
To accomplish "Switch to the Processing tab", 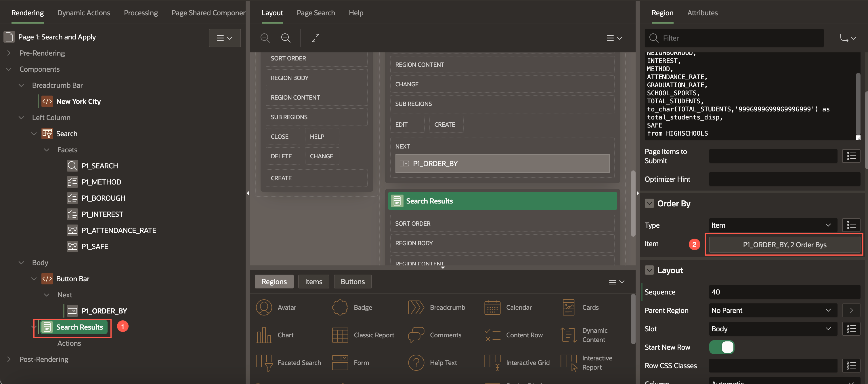I will [141, 12].
